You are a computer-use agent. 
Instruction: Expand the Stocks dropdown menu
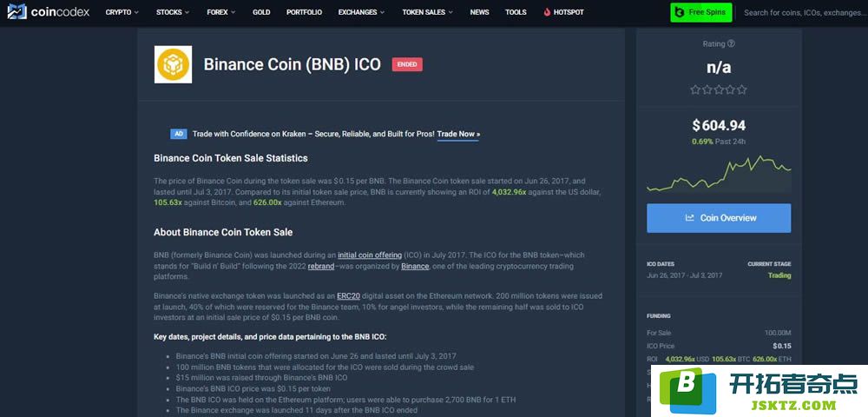(x=173, y=12)
